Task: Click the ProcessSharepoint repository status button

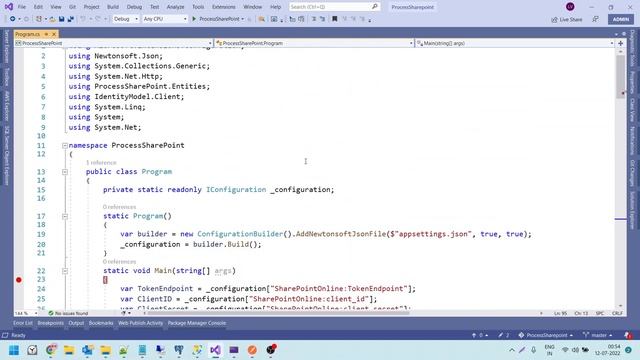Action: click(x=546, y=335)
